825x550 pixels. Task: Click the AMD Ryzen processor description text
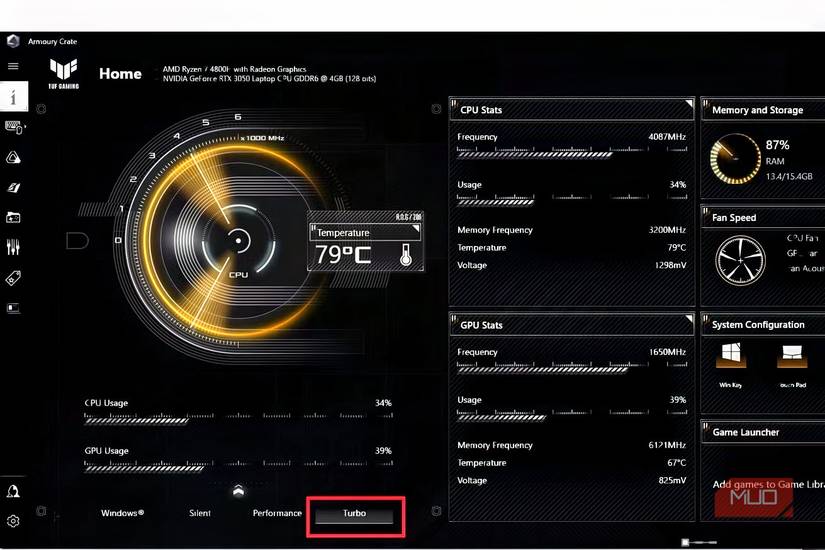[x=234, y=69]
